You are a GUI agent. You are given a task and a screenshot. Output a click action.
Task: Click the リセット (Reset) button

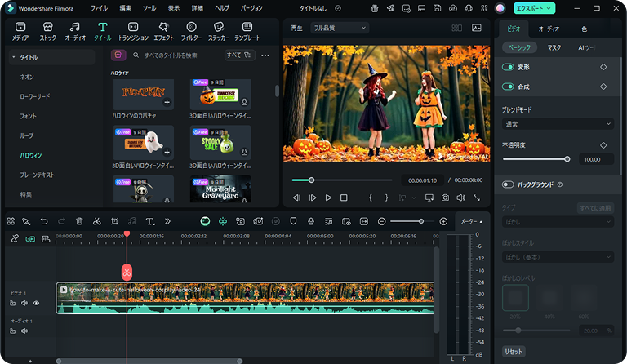pos(514,352)
